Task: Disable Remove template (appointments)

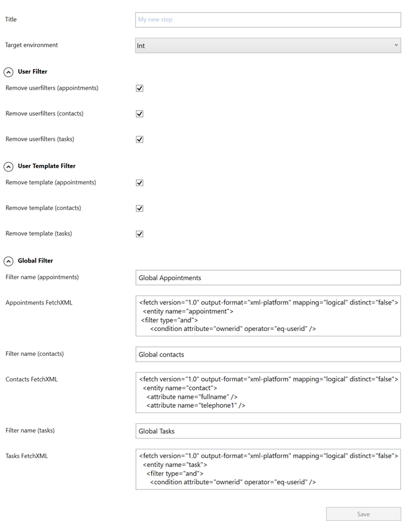Action: (139, 183)
